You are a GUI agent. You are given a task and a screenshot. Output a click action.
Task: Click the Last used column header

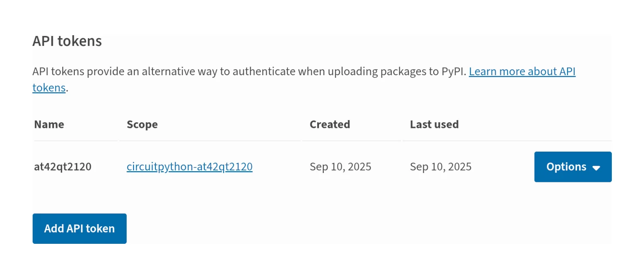coord(434,124)
